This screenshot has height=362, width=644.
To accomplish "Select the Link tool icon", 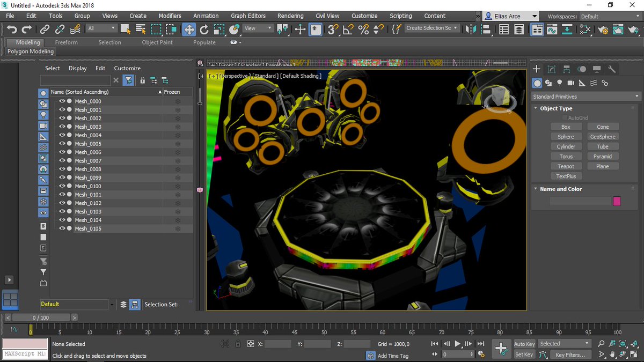I will pyautogui.click(x=45, y=29).
